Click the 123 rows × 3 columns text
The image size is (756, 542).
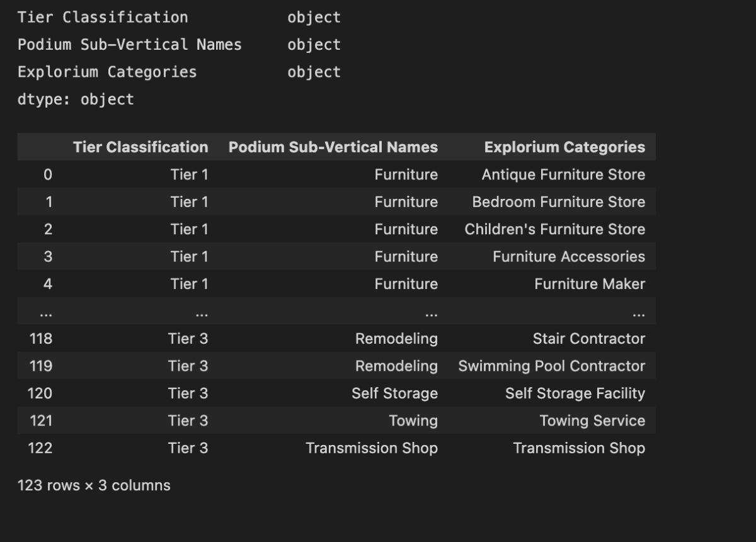click(94, 485)
